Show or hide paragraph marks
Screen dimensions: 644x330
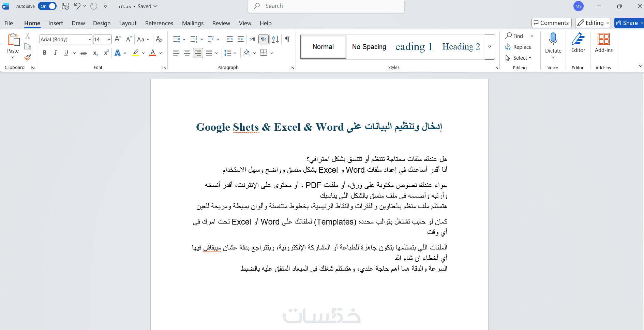(x=287, y=39)
